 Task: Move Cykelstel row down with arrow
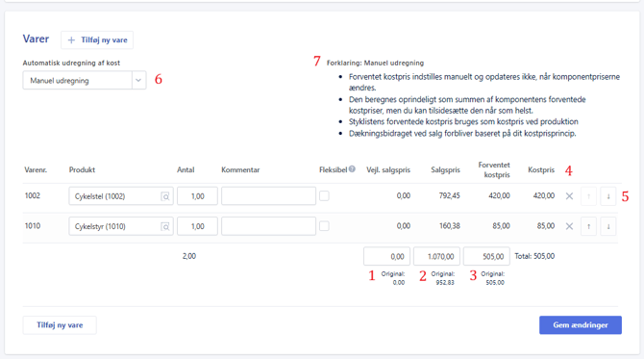pos(608,196)
